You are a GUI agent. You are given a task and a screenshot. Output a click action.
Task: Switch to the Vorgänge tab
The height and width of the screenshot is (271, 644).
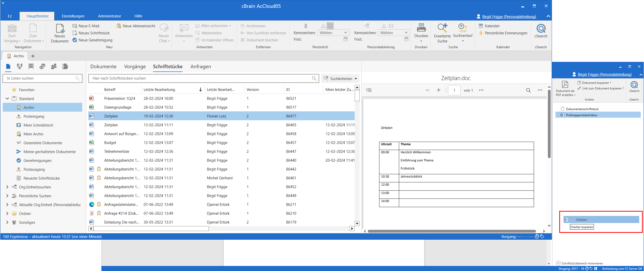point(135,66)
